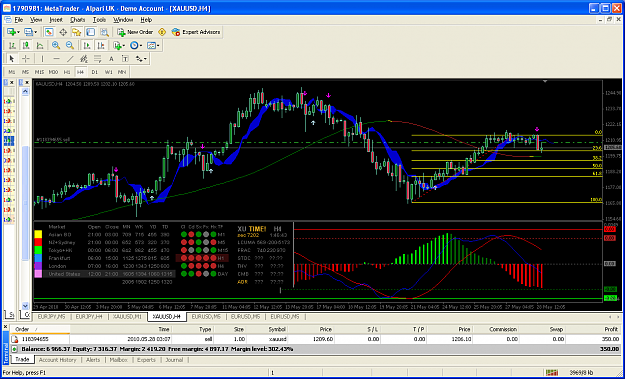
Task: Click the Profiles toolbar icon
Action: point(28,32)
